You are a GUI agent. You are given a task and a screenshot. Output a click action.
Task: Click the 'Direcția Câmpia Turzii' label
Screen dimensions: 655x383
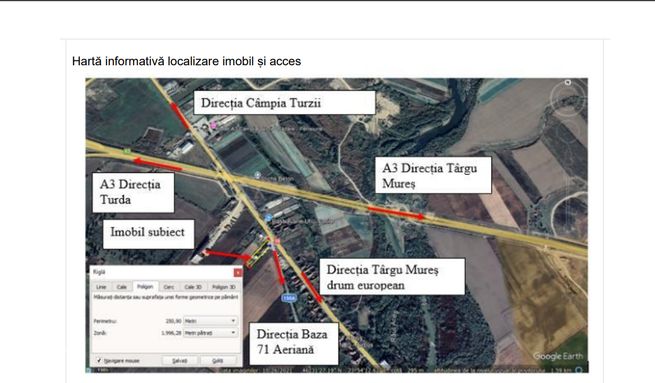[x=284, y=103]
